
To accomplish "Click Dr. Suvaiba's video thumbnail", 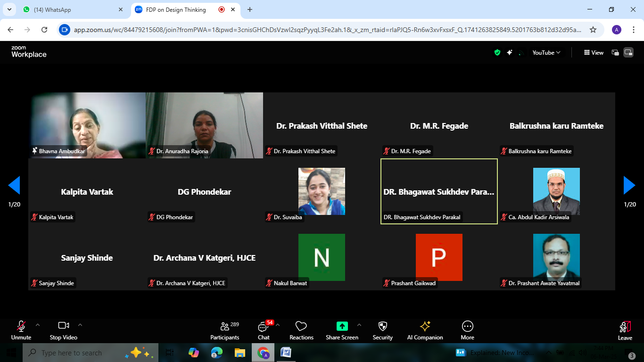I will [322, 191].
